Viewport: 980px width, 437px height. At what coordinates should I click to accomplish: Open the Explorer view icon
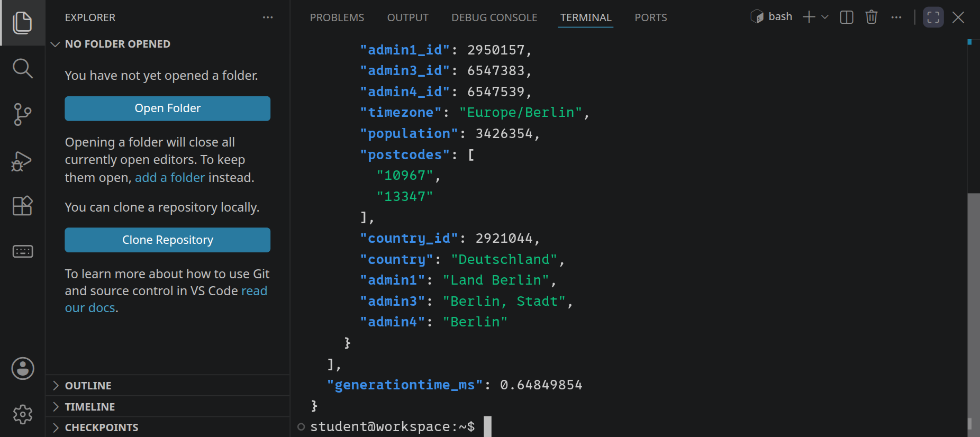[22, 23]
